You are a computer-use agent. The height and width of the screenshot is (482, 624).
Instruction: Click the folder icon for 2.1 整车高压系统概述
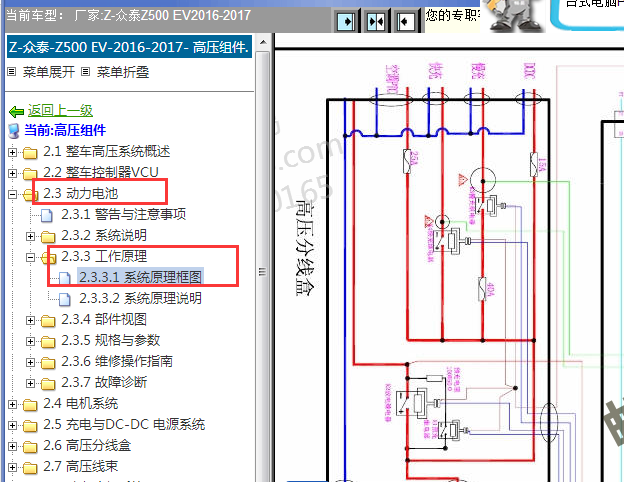[x=30, y=152]
